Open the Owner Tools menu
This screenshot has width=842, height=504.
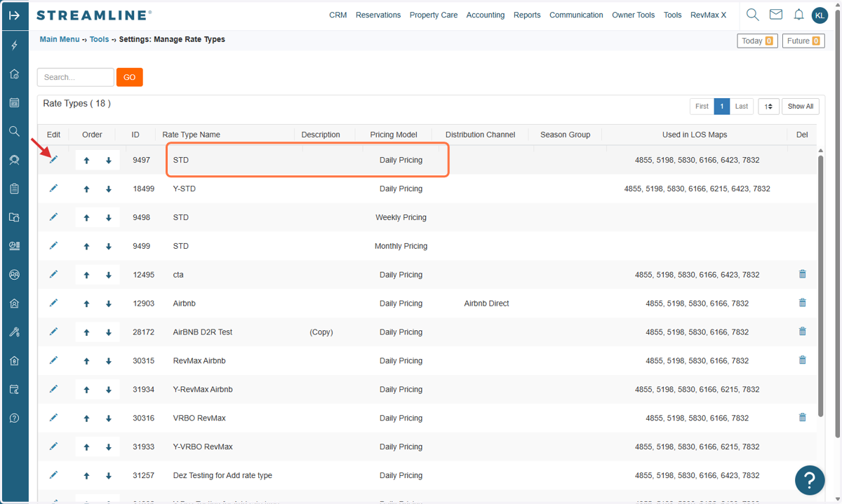[x=634, y=15]
